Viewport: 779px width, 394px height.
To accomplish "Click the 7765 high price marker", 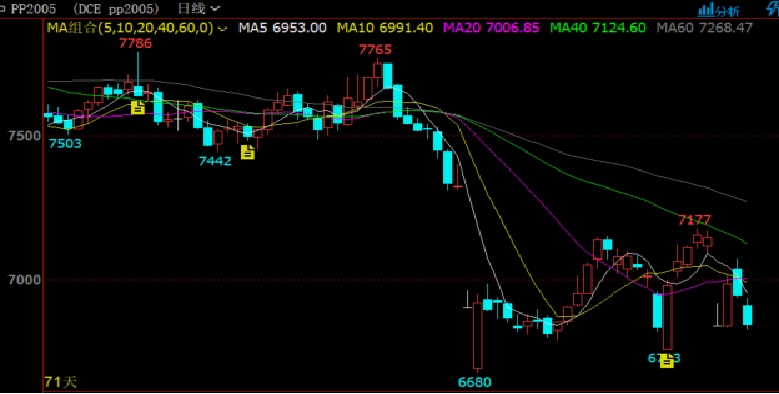I will point(375,49).
